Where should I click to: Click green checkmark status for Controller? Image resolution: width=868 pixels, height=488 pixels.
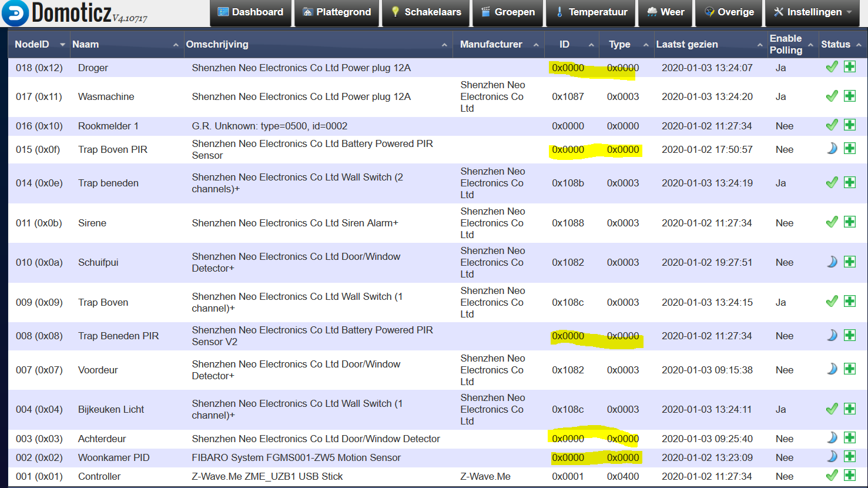click(832, 475)
